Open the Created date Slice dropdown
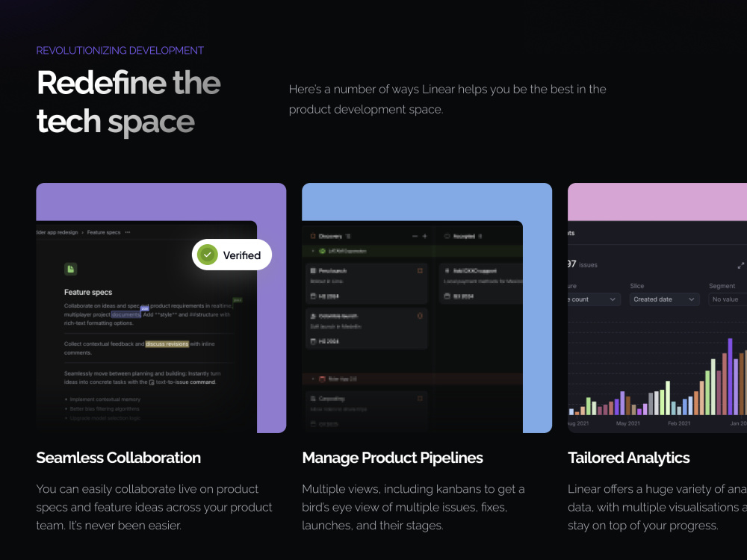 point(664,299)
